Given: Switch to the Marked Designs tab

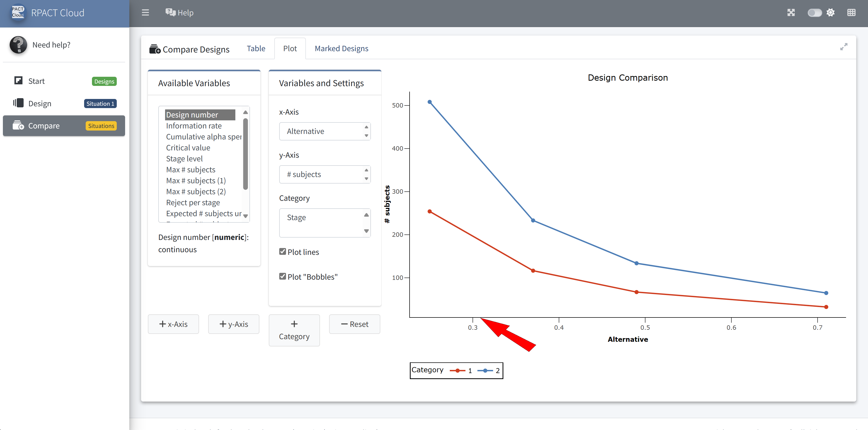Looking at the screenshot, I should (x=341, y=49).
